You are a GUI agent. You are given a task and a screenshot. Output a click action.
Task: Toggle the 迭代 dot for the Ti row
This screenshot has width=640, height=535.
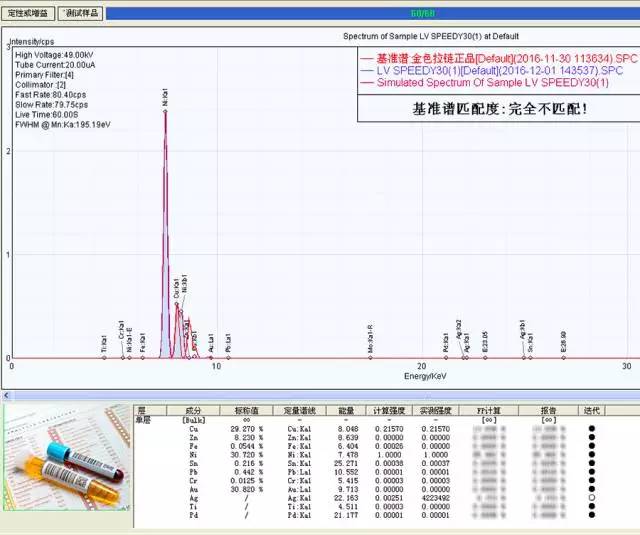coord(592,506)
